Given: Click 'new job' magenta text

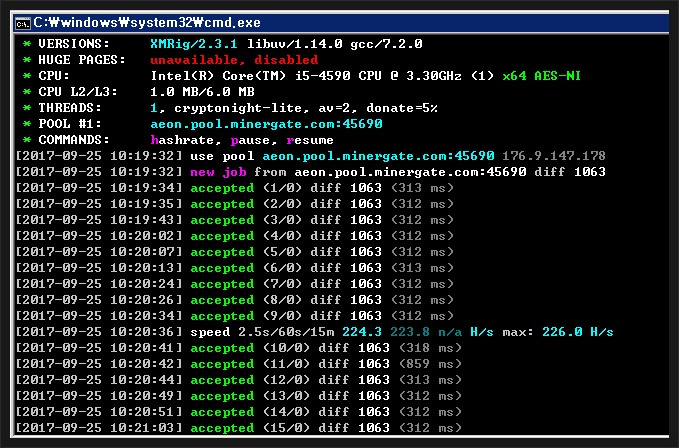Looking at the screenshot, I should 218,172.
